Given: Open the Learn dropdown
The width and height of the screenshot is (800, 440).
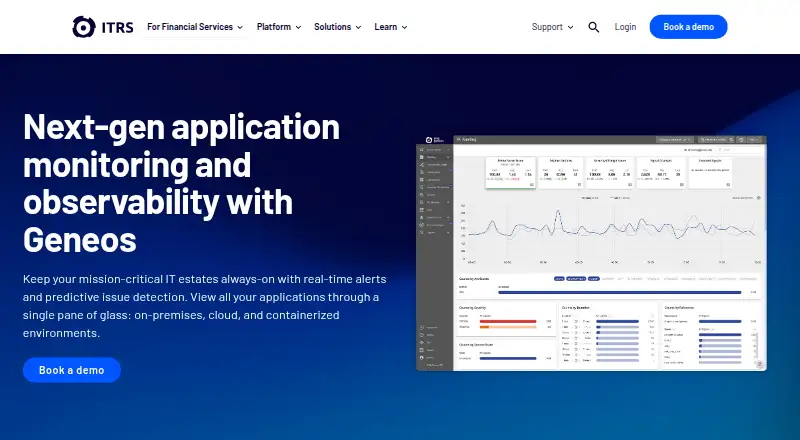Looking at the screenshot, I should tap(391, 27).
